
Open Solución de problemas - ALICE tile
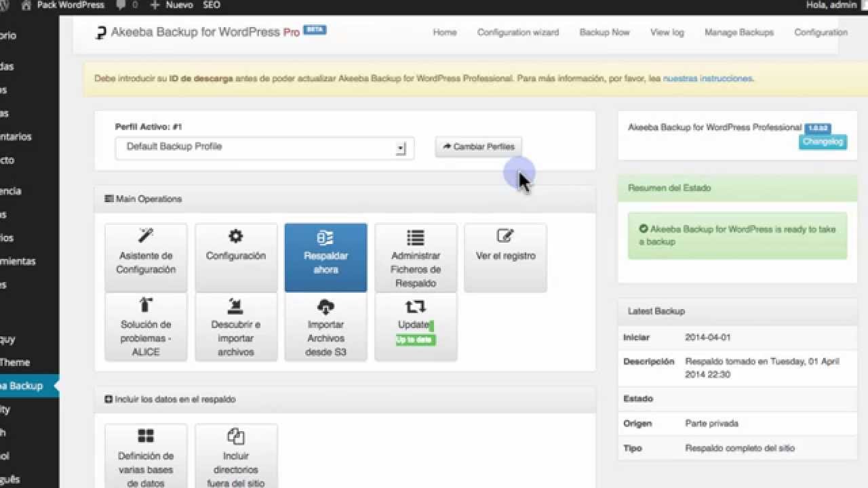[x=146, y=327]
